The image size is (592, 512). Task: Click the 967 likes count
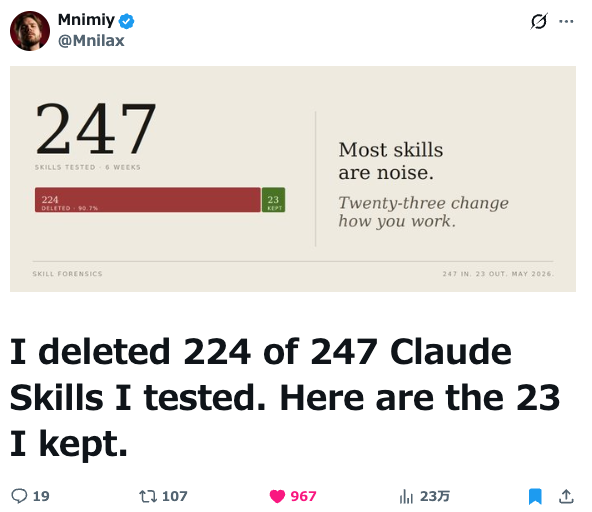303,496
